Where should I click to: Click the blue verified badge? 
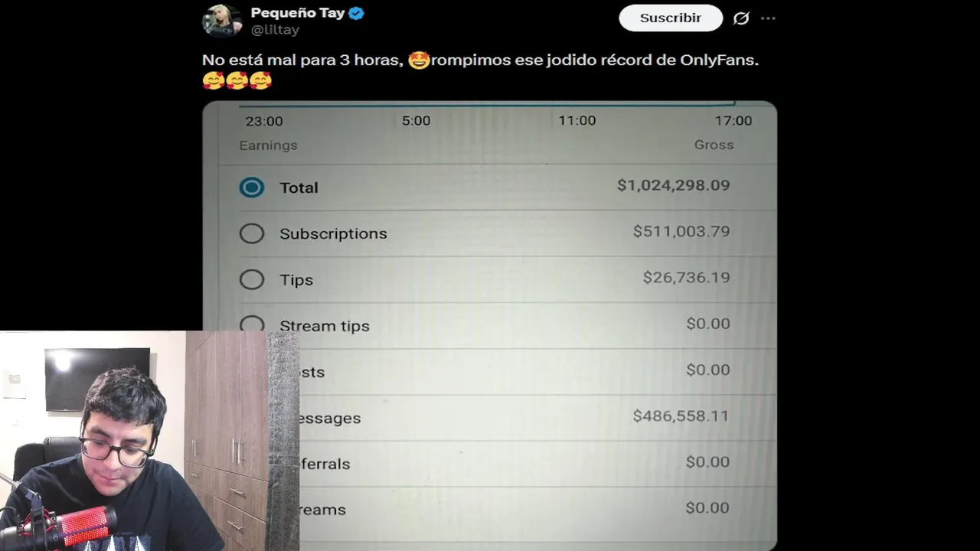click(356, 13)
